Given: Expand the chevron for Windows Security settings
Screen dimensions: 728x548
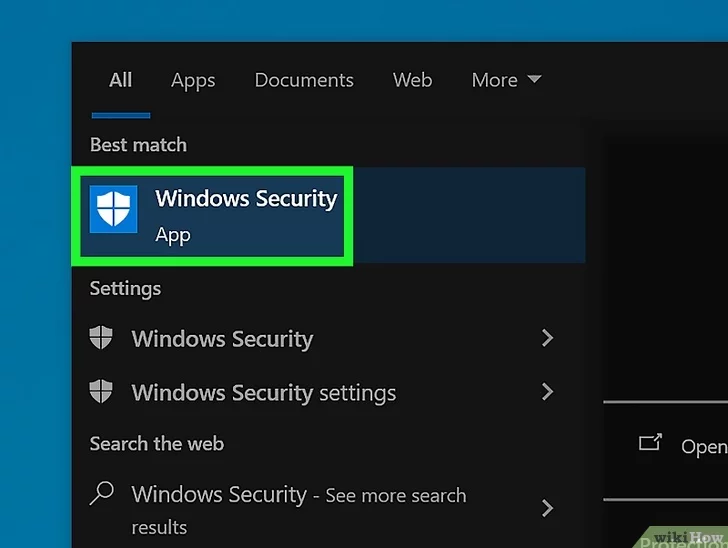Looking at the screenshot, I should (547, 392).
